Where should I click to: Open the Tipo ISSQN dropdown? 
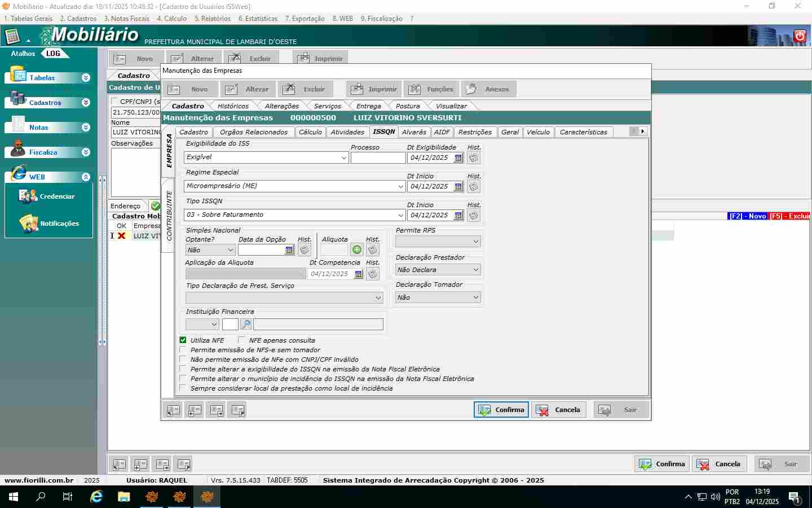[x=400, y=215]
